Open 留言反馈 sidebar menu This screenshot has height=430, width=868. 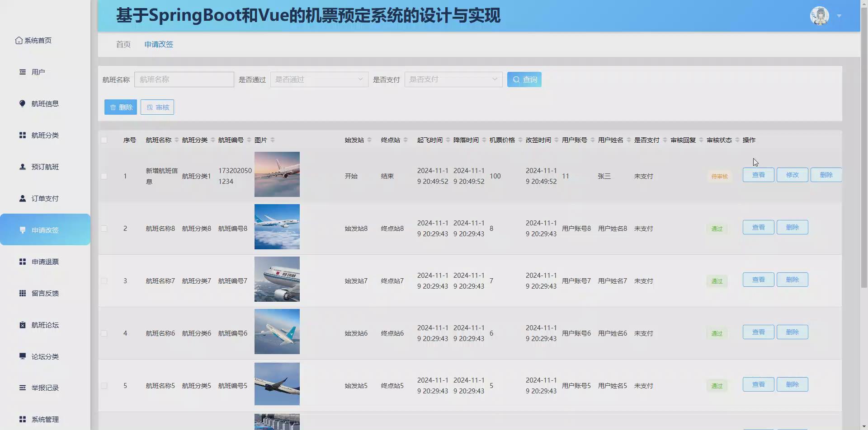[45, 293]
